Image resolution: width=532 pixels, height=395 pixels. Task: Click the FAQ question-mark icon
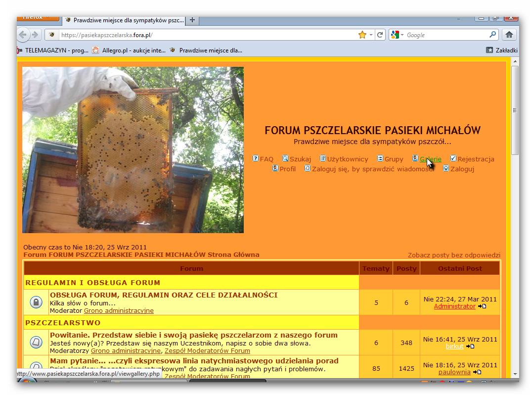coord(256,158)
